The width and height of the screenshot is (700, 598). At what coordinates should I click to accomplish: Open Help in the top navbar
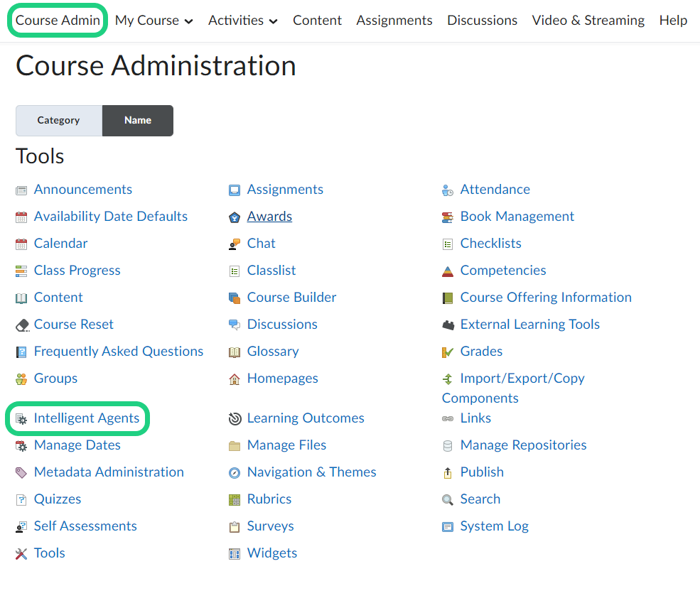tap(673, 21)
